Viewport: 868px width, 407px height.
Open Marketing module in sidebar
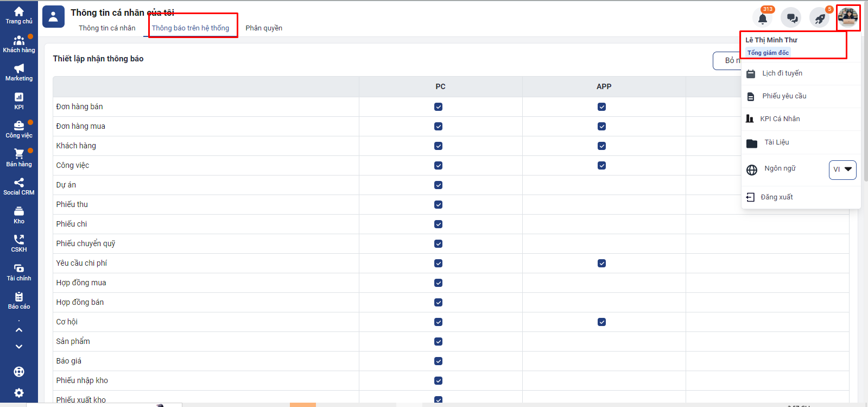(19, 72)
